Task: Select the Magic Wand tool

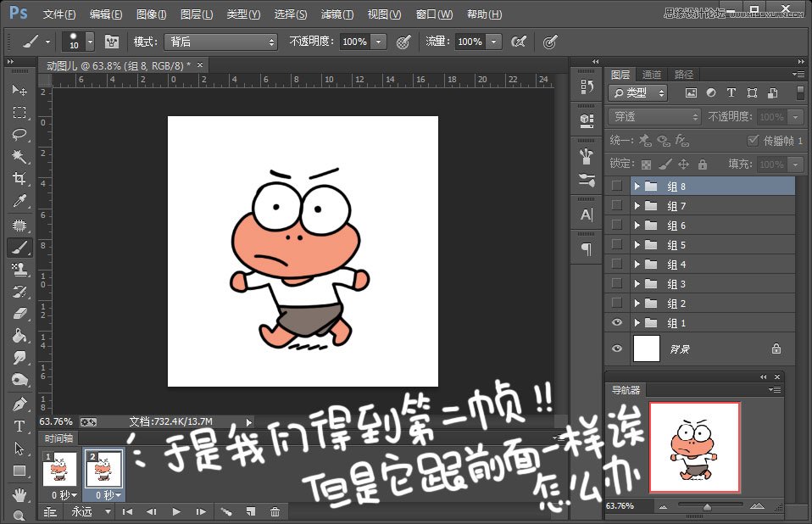Action: (19, 156)
